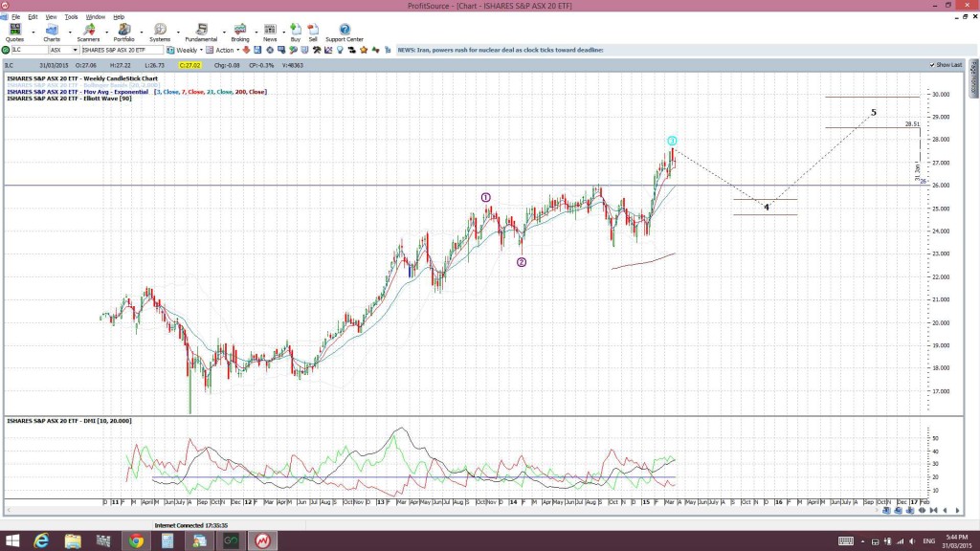Expand the Charts dropdown arrow
The image size is (980, 551).
pyautogui.click(x=69, y=32)
